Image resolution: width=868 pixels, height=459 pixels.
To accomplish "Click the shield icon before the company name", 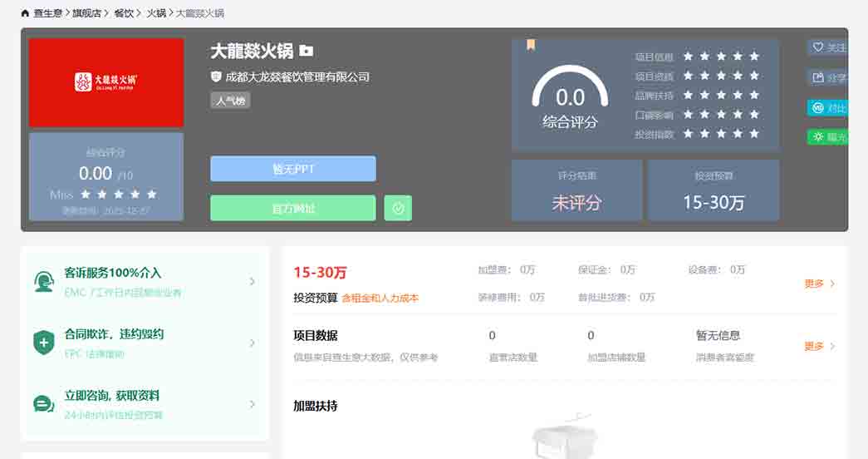I will (216, 76).
